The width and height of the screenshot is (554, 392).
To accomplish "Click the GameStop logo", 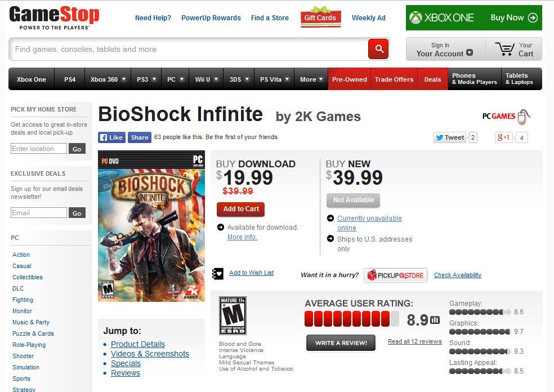I will [55, 17].
